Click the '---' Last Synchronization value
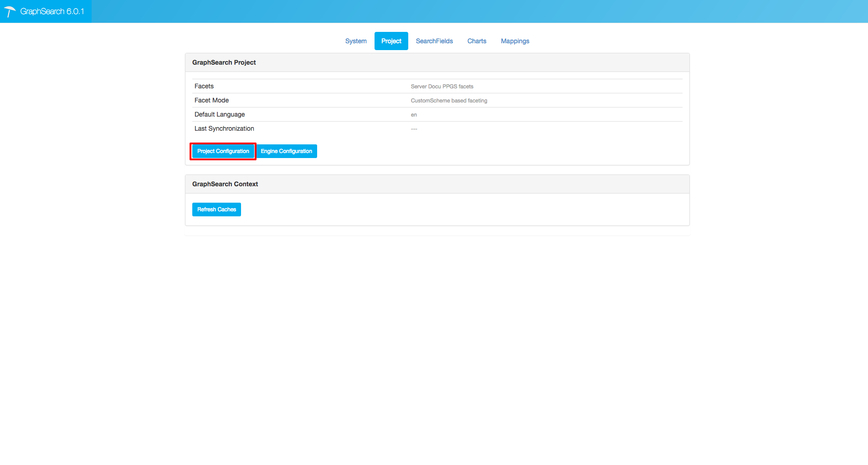This screenshot has width=868, height=465. tap(414, 129)
